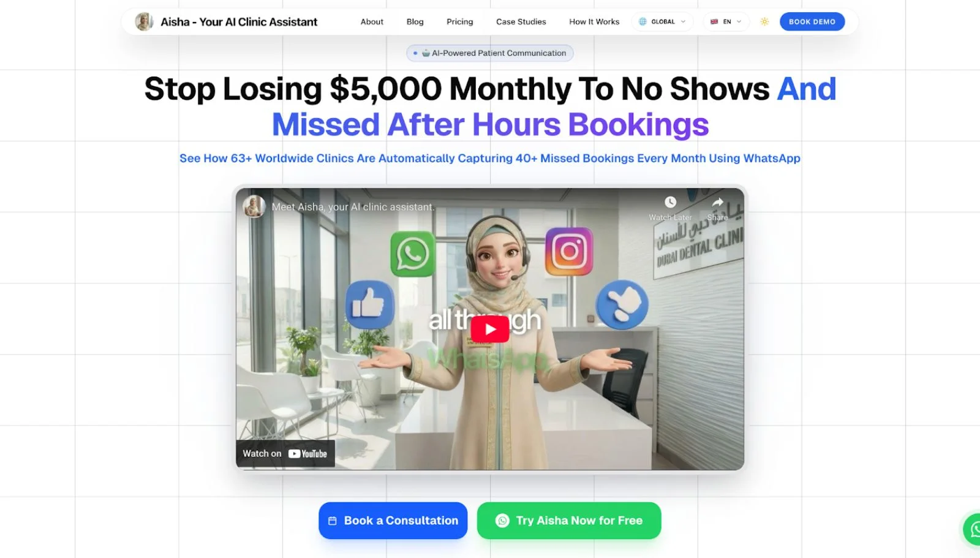Click the globe icon beside GLOBAL
This screenshot has width=980, height=558.
coord(643,21)
